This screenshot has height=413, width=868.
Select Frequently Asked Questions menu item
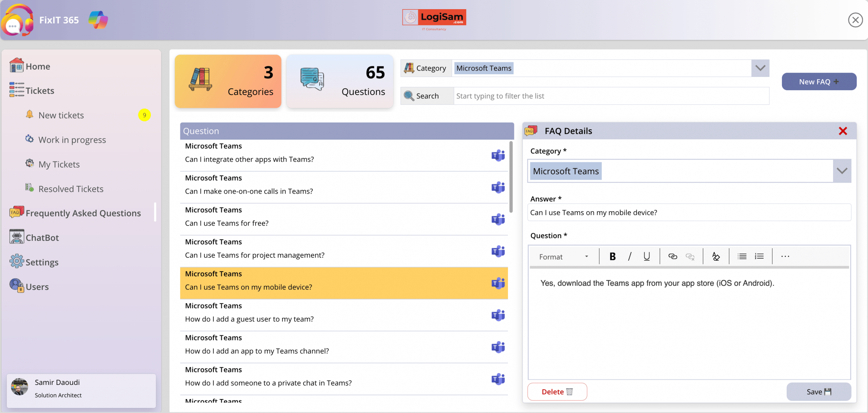(x=75, y=213)
